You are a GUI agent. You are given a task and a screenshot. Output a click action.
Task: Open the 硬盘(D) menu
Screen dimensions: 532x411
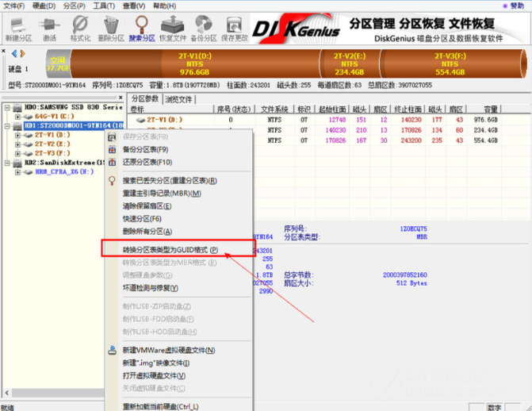pos(44,6)
